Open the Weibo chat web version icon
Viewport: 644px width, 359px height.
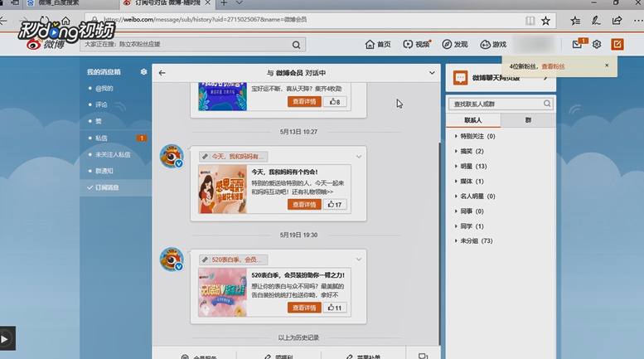pos(460,78)
